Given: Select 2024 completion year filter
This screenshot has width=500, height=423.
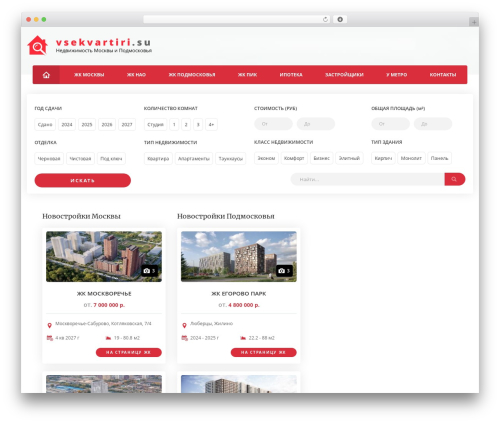Looking at the screenshot, I should coord(67,124).
